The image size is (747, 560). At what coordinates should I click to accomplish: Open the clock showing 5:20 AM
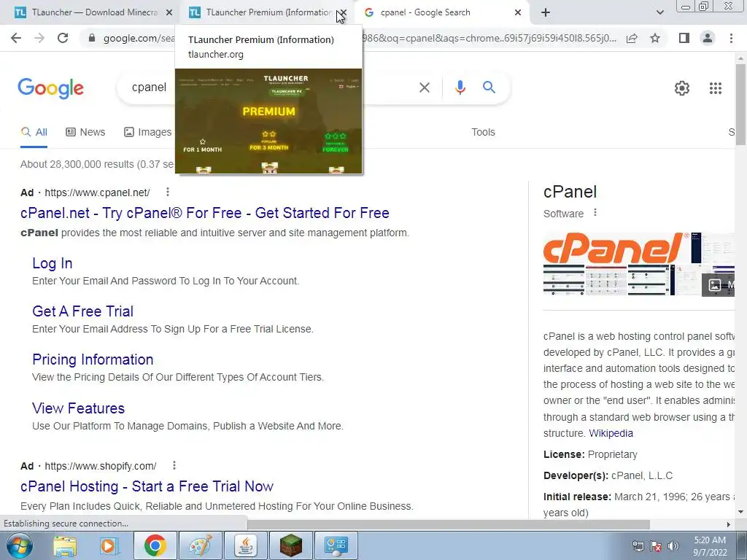click(x=710, y=546)
